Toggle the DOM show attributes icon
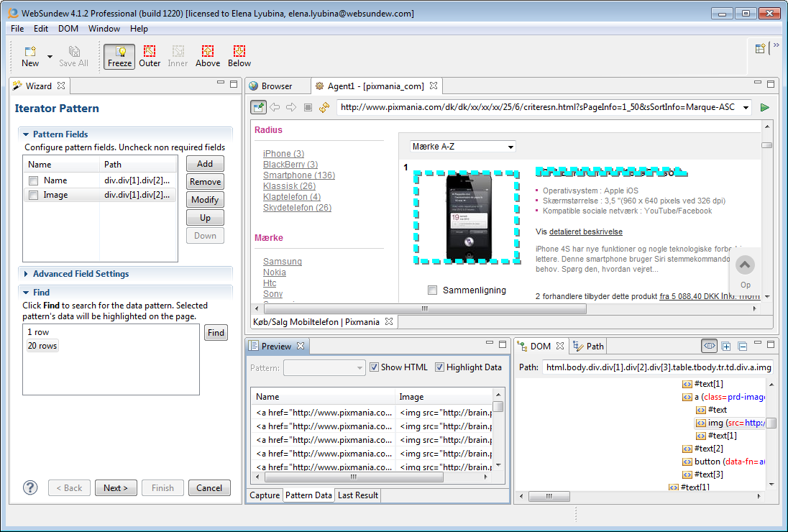The width and height of the screenshot is (788, 532). (709, 346)
